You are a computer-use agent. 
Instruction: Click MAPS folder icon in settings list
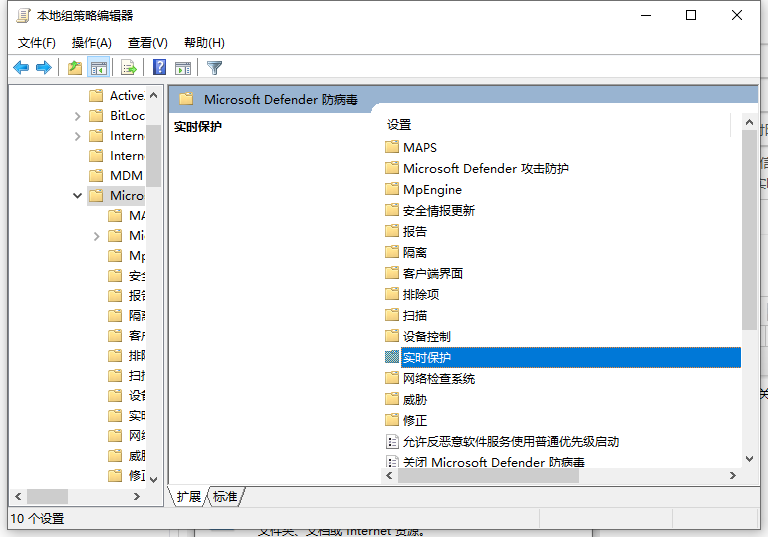tap(392, 147)
